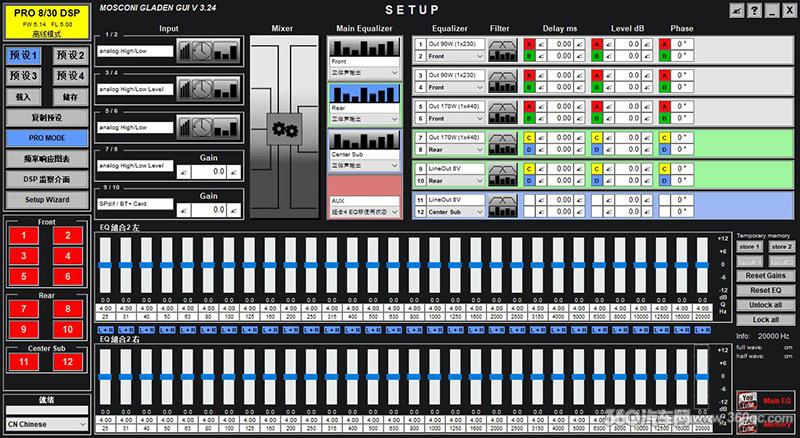Open input level icon for input 3/4
The image size is (800, 438).
tap(184, 89)
